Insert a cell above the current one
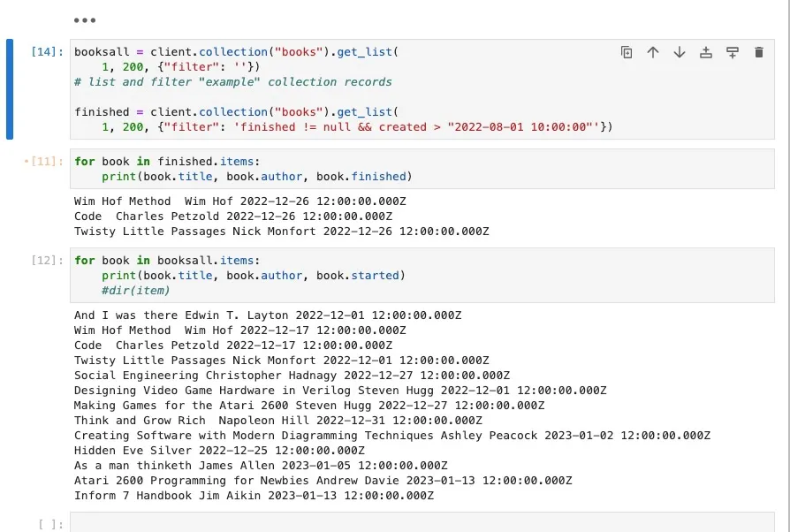790x532 pixels. point(706,52)
